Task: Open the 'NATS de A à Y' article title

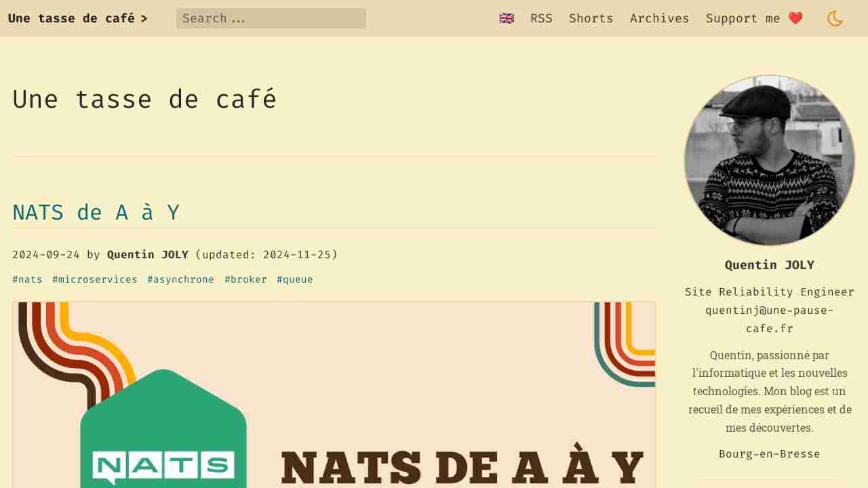Action: pos(96,213)
